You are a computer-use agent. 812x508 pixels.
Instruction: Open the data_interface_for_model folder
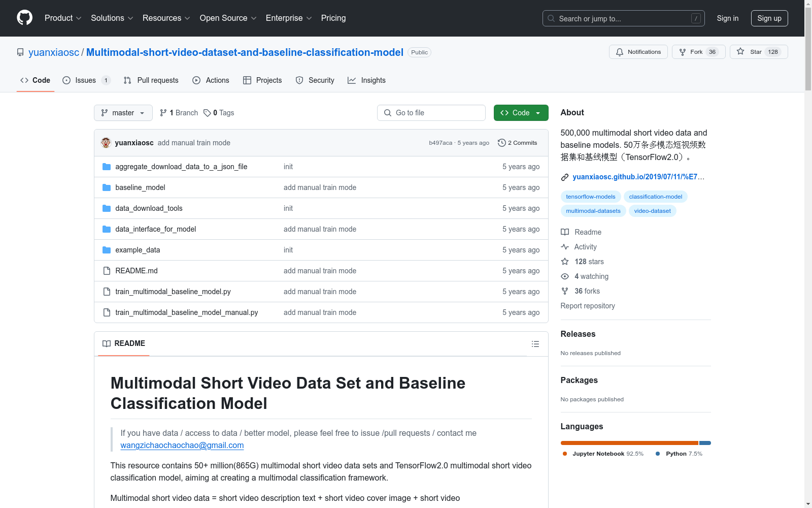[156, 229]
